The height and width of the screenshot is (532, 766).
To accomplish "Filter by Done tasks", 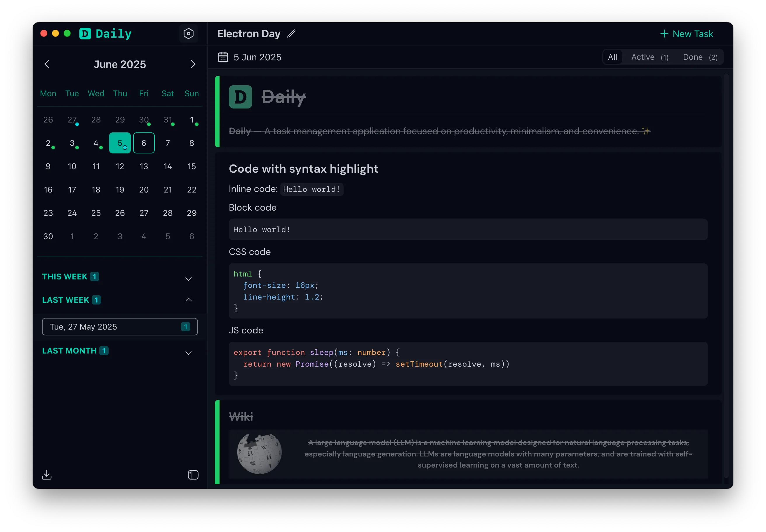I will tap(700, 57).
